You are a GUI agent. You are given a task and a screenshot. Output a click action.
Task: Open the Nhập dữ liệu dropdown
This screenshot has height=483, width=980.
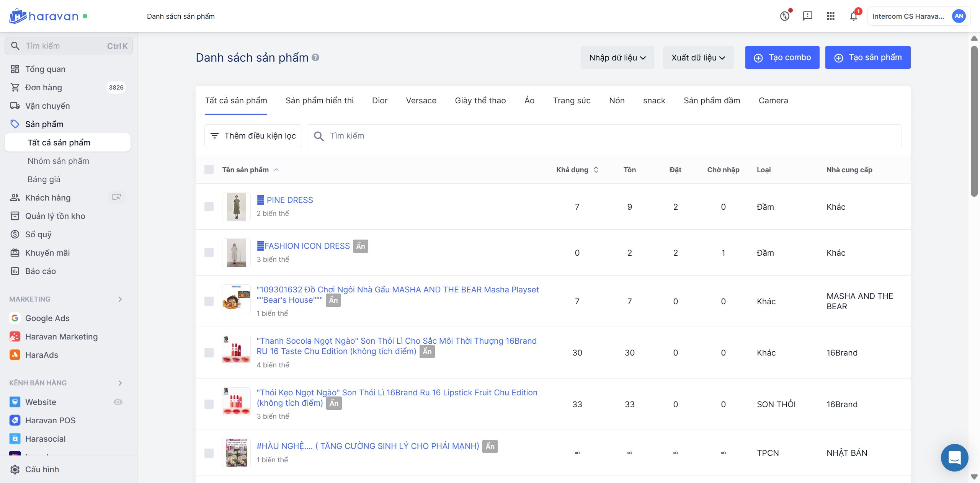(x=617, y=57)
